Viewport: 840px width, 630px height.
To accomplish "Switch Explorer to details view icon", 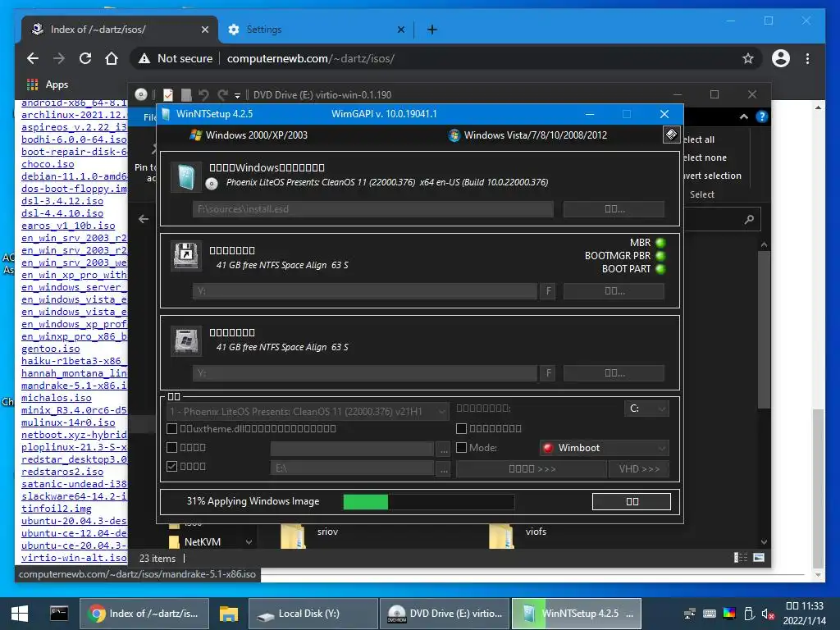I will (x=741, y=558).
